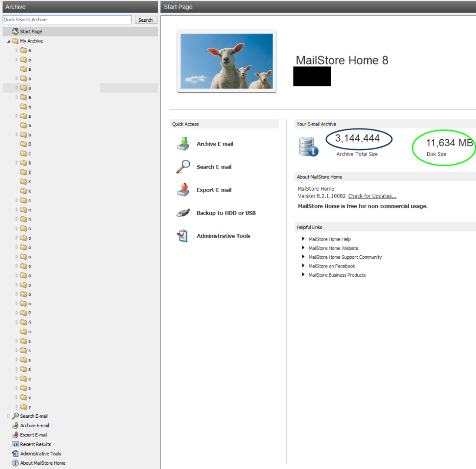Image resolution: width=476 pixels, height=469 pixels.
Task: Click the Administrative Tools icon in the sidebar tree
Action: click(x=15, y=453)
